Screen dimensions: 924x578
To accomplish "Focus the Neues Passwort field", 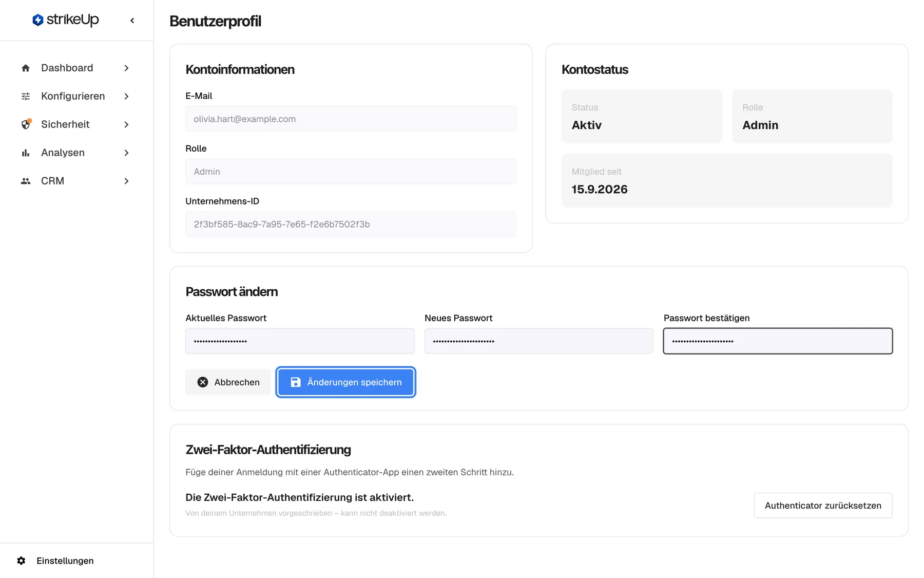I will coord(538,341).
